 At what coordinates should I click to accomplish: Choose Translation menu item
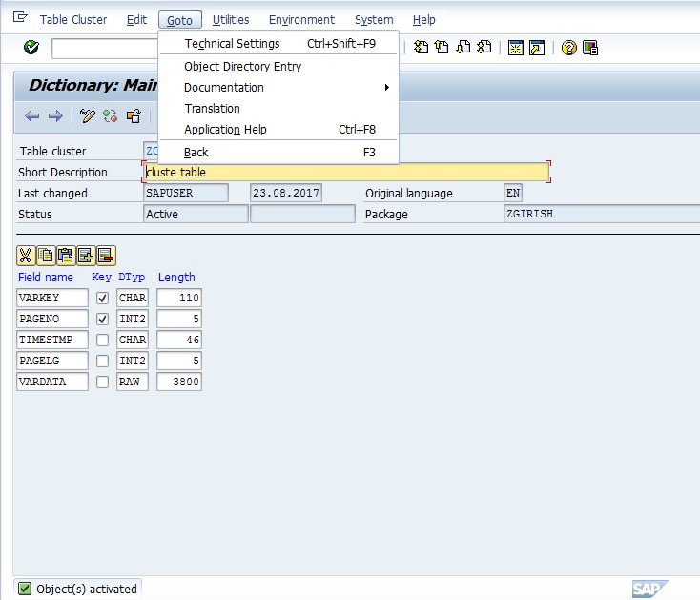point(278,108)
